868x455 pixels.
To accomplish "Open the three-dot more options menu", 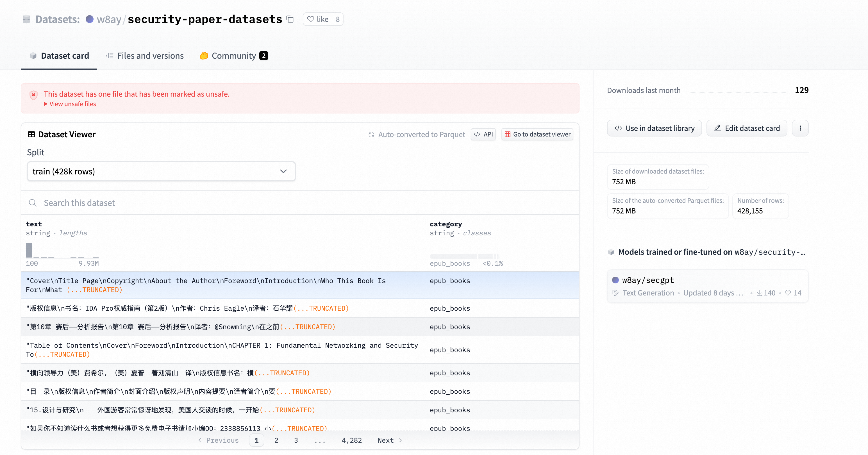I will tap(800, 128).
